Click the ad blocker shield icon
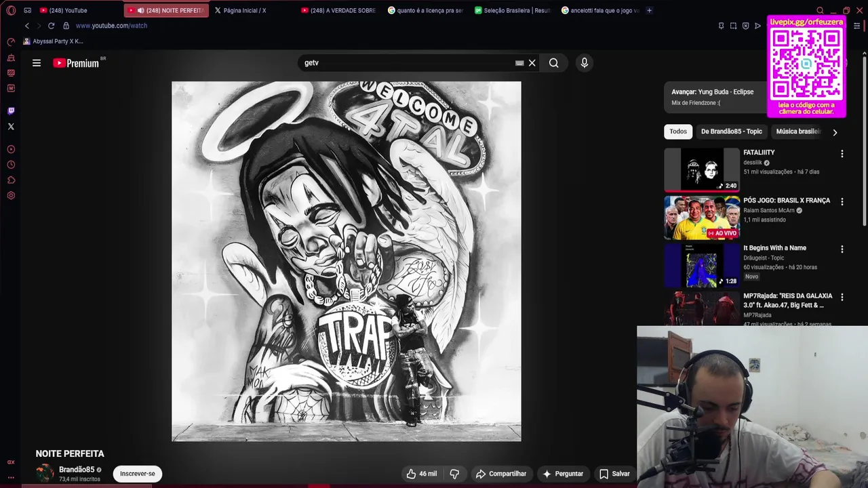868x488 pixels. [745, 26]
